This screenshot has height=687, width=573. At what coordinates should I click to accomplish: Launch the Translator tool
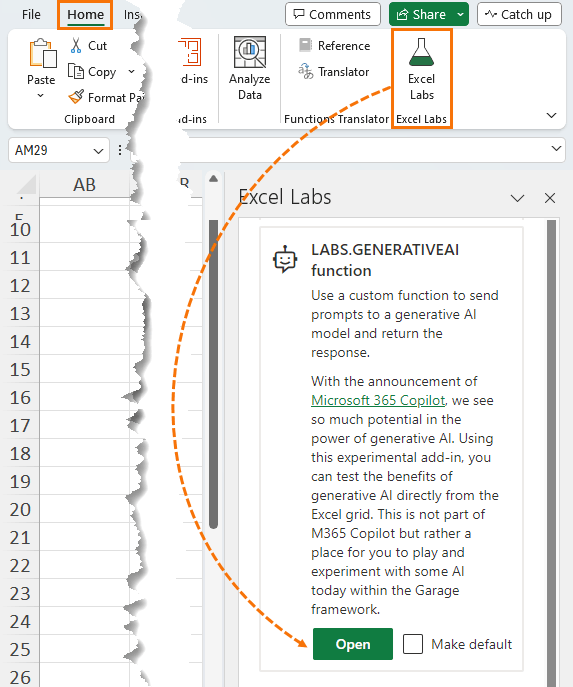coord(334,71)
